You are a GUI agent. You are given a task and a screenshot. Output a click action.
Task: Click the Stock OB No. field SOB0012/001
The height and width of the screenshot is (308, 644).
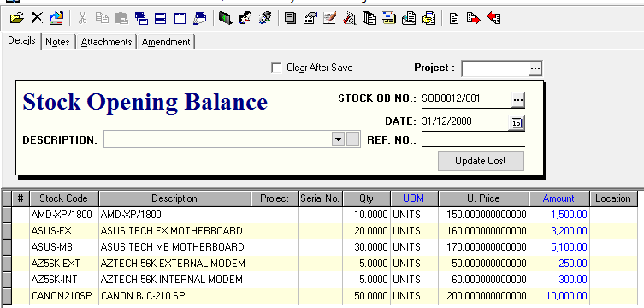pos(466,98)
